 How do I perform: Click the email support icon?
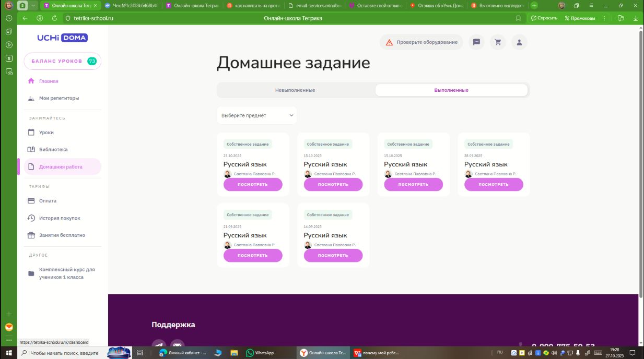point(178,345)
